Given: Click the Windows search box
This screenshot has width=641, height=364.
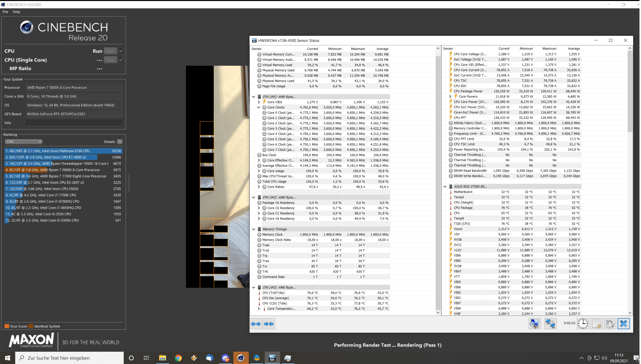Looking at the screenshot, I should (x=69, y=358).
